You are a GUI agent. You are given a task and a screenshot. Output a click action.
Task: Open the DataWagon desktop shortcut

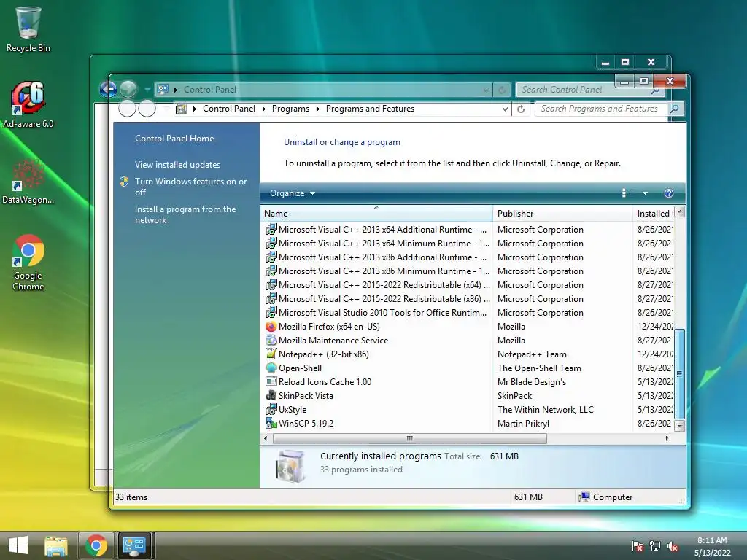28,181
